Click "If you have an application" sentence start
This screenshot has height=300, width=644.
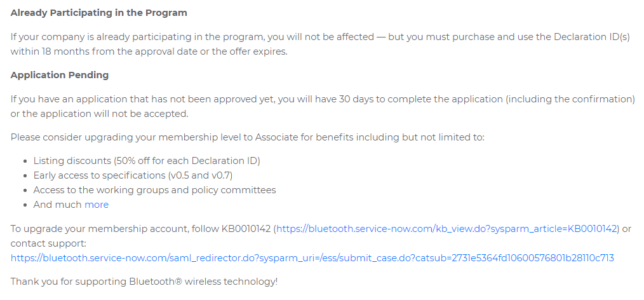pyautogui.click(x=70, y=99)
